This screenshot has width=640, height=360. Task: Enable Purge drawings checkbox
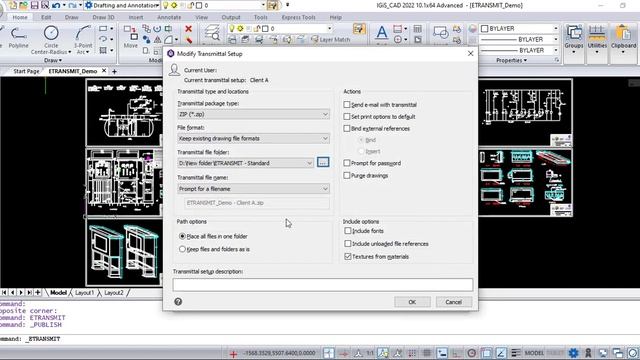point(347,176)
